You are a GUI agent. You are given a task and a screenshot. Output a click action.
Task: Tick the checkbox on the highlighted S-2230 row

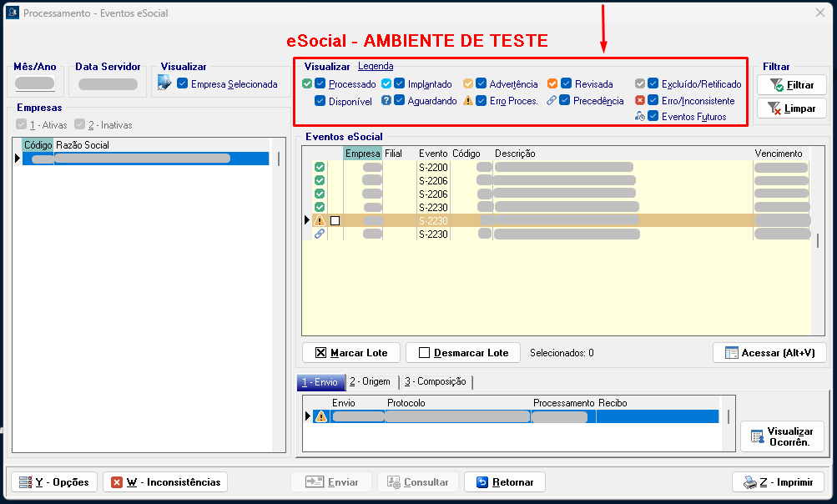tap(335, 221)
